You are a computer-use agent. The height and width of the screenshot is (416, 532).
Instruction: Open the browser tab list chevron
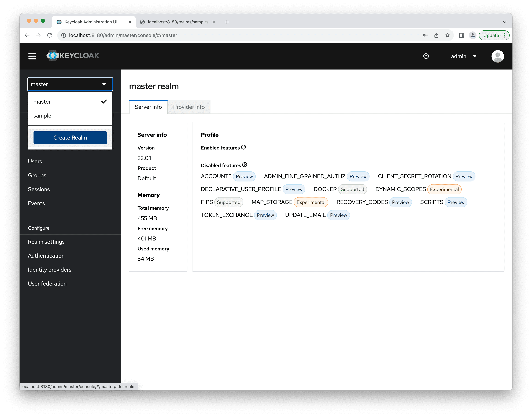pos(504,22)
